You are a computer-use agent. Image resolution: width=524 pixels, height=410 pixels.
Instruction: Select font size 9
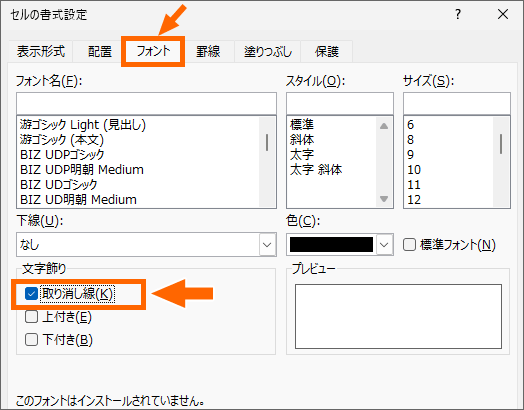(410, 155)
